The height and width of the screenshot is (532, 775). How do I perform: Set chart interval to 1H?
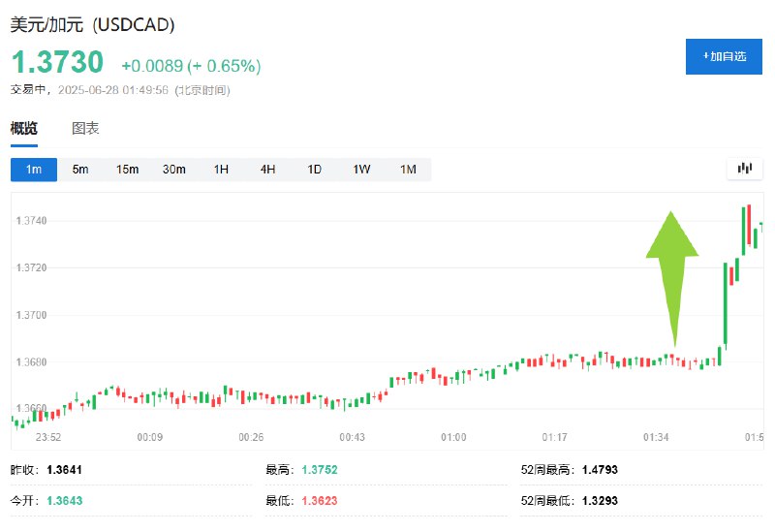pyautogui.click(x=221, y=170)
